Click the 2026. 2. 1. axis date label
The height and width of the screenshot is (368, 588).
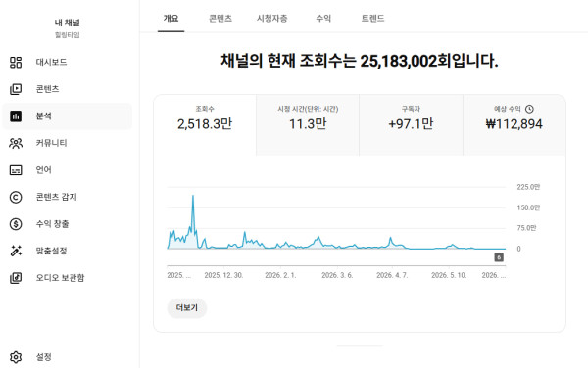pos(280,275)
